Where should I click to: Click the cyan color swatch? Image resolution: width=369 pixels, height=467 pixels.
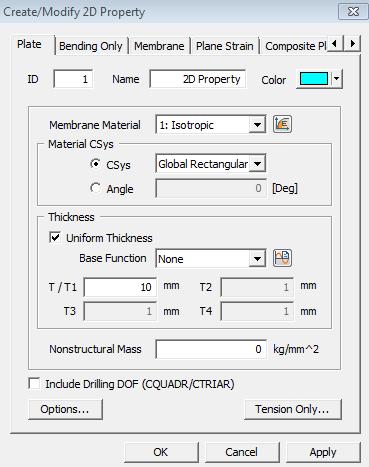point(314,79)
